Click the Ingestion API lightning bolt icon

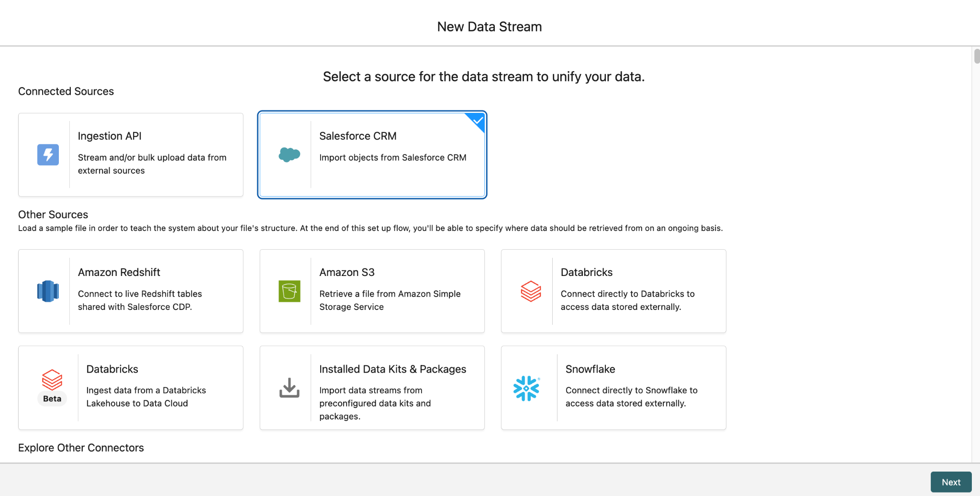click(x=48, y=154)
